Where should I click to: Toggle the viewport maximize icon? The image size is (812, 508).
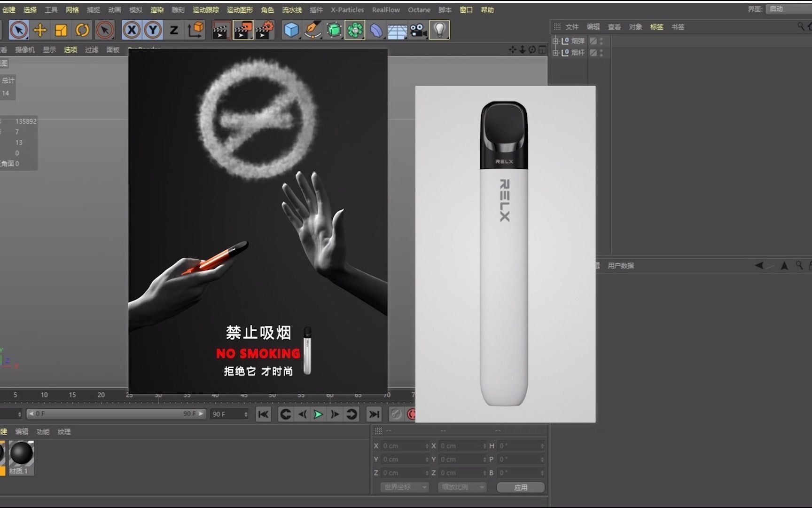click(x=542, y=49)
